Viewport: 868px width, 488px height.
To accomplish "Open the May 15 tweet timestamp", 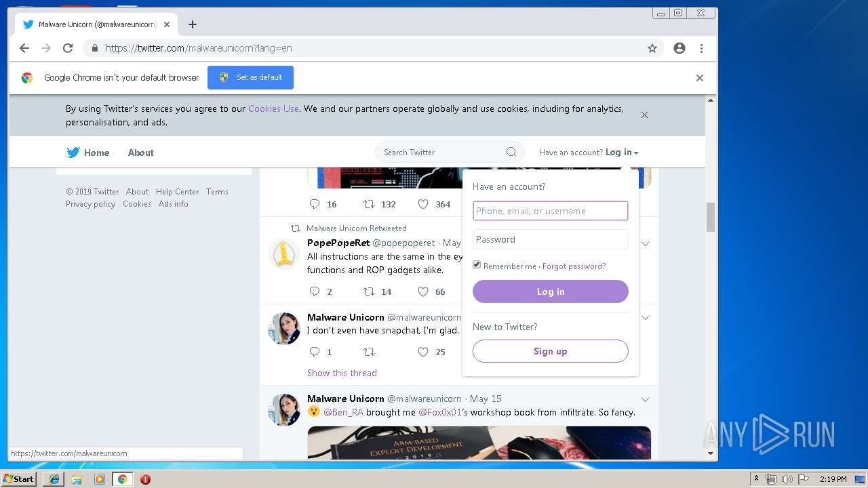I will click(x=486, y=399).
